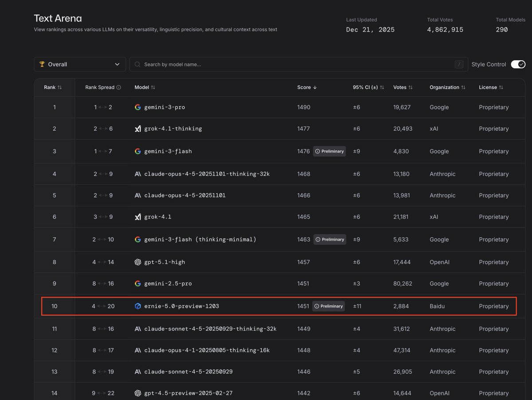Image resolution: width=532 pixels, height=400 pixels.
Task: Click Anthropic icon beside claude-sonnet-4-5-20250929-thinking-32k
Action: tap(138, 329)
